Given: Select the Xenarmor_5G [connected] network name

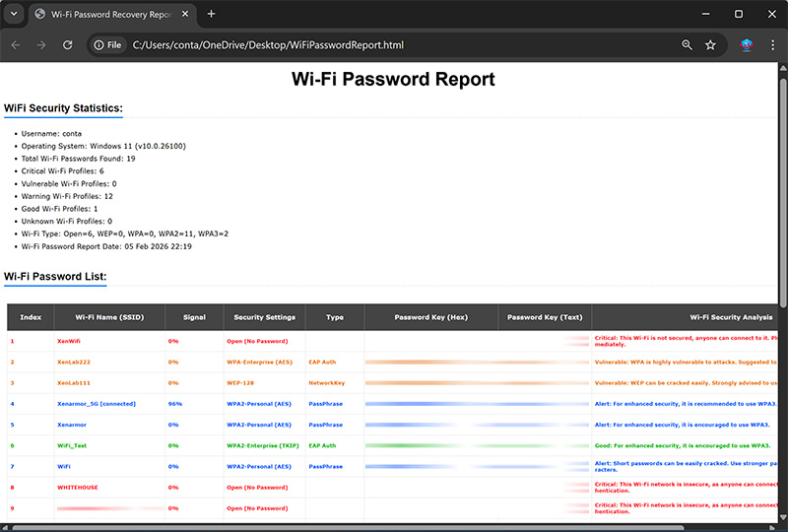Looking at the screenshot, I should (x=96, y=404).
